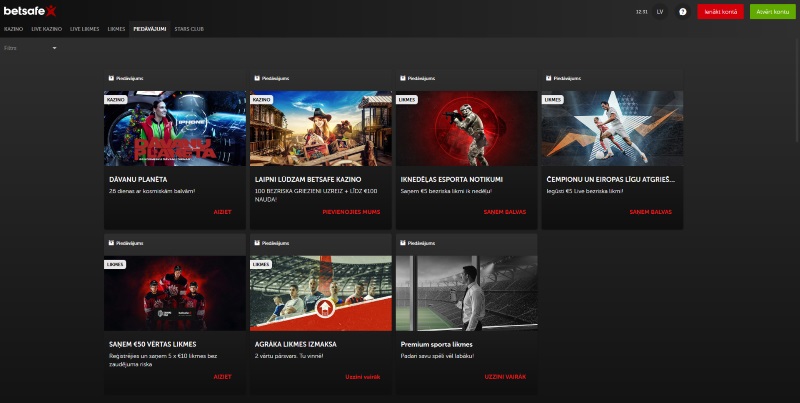Switch to Live Likmes tab

click(85, 29)
